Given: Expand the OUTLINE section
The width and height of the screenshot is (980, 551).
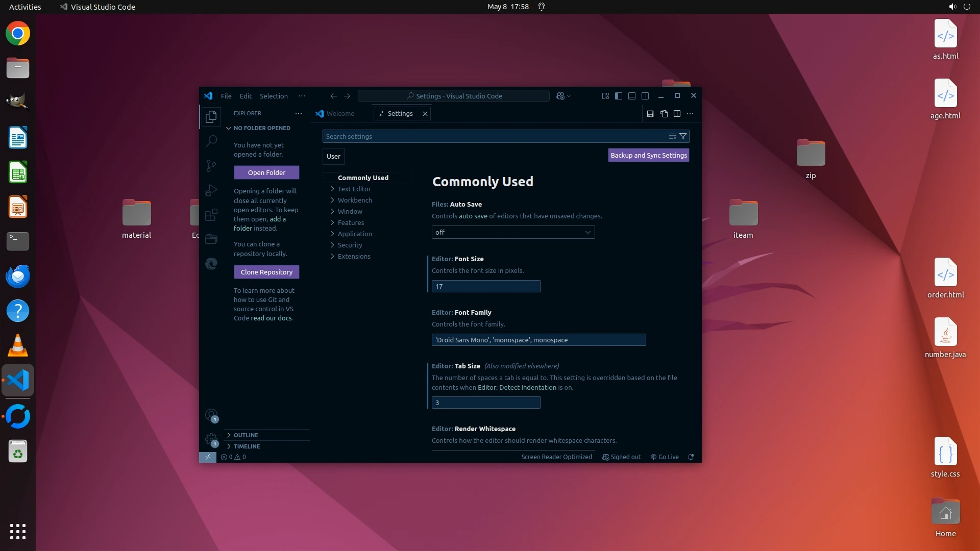Looking at the screenshot, I should [246, 435].
